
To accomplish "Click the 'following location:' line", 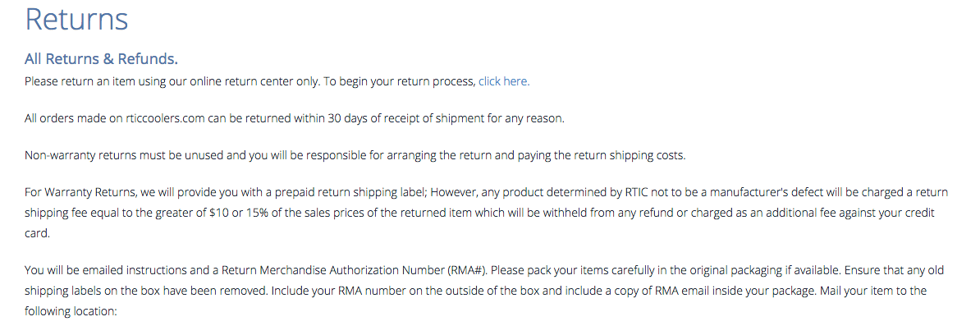I will 71,310.
